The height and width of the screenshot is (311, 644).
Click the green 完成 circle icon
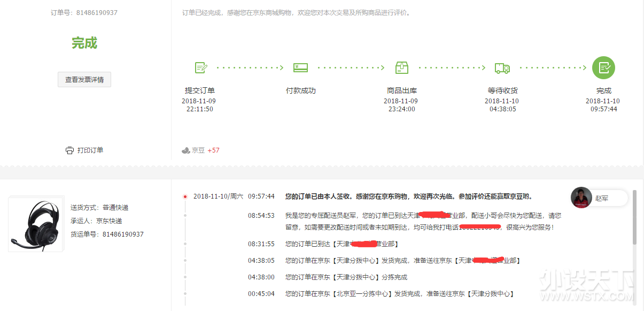pyautogui.click(x=603, y=68)
